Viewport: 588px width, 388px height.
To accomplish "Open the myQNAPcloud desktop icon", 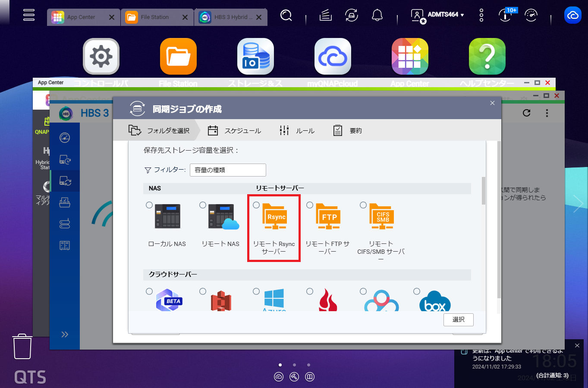I will point(333,57).
